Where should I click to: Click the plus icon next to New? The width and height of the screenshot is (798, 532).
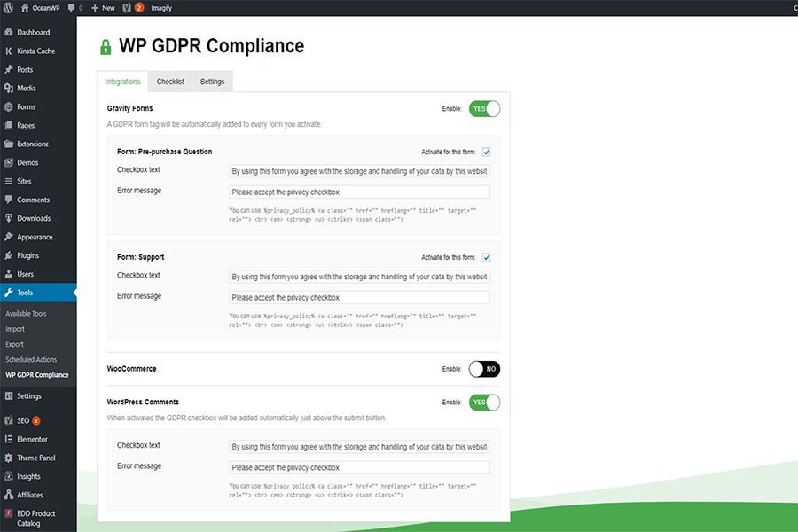click(x=95, y=8)
